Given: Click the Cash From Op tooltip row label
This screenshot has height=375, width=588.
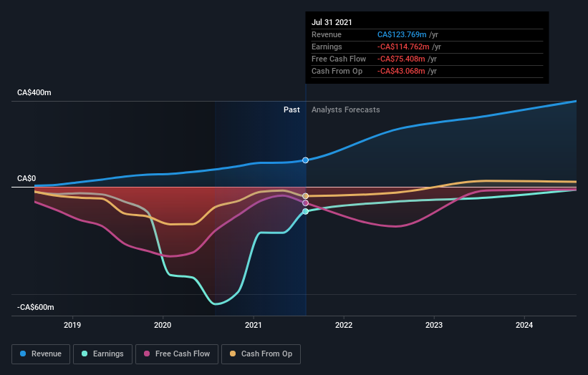Looking at the screenshot, I should tap(337, 71).
